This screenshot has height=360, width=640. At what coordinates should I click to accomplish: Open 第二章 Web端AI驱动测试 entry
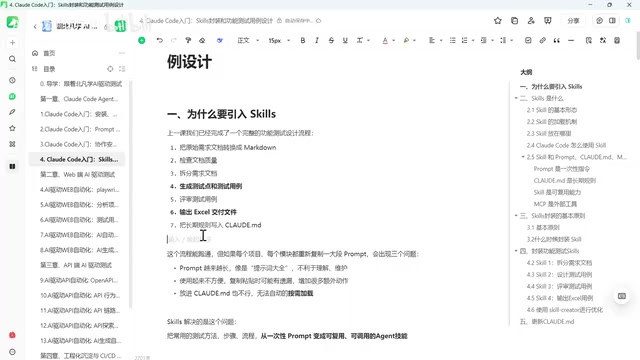point(78,174)
